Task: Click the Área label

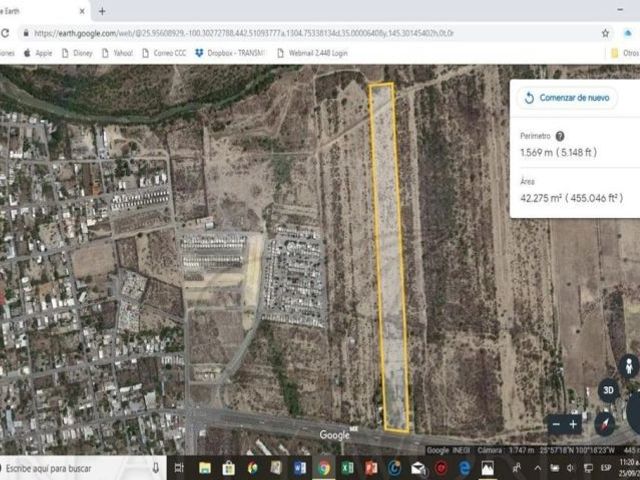Action: (x=527, y=182)
